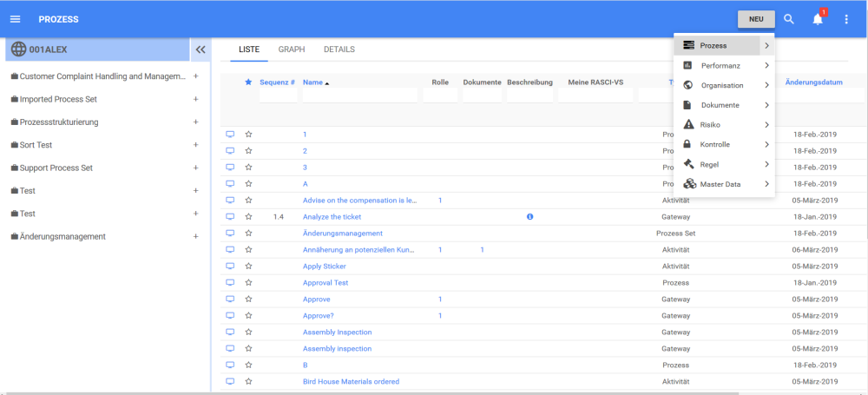The width and height of the screenshot is (868, 395).
Task: Star the 'Bird House Materials ordered' row
Action: [248, 381]
